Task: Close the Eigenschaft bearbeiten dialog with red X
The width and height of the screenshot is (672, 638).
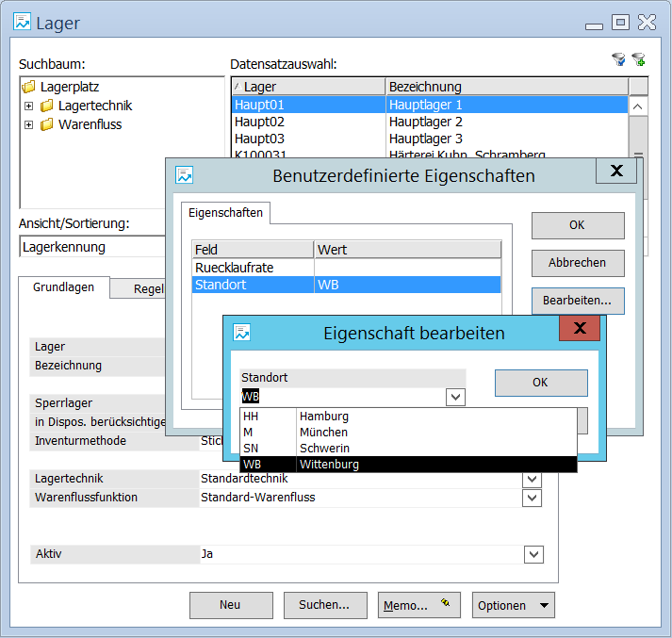Action: pyautogui.click(x=580, y=328)
